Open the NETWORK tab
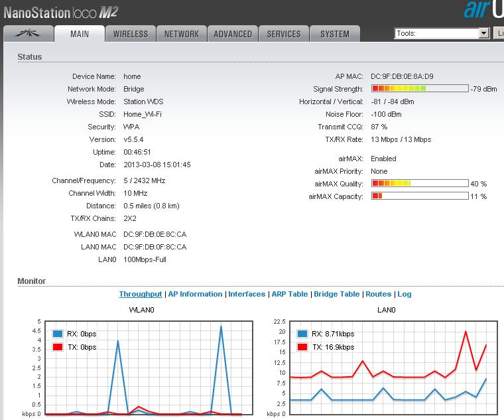Screen dimensions: 504x420 [x=181, y=34]
